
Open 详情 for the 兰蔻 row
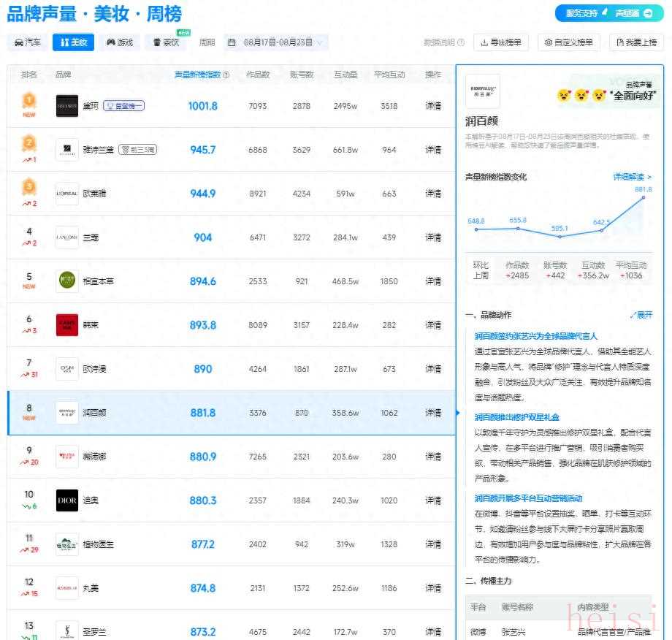pyautogui.click(x=433, y=237)
